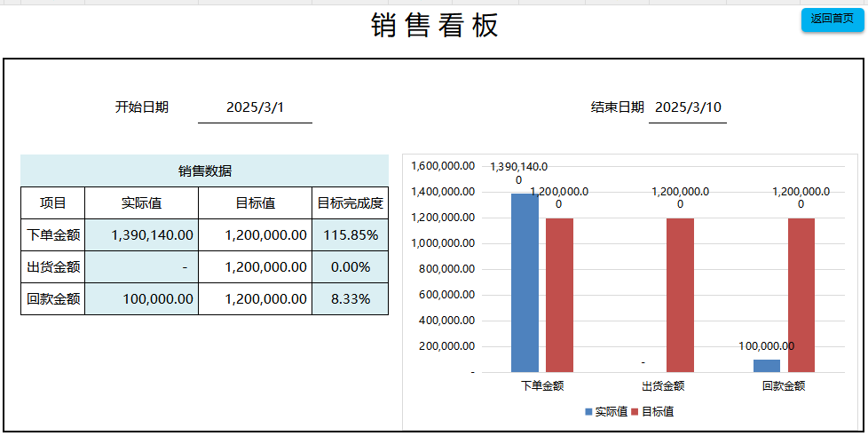The width and height of the screenshot is (868, 436).
Task: Click the 1,400,000.00 y-axis label
Action: (x=443, y=192)
